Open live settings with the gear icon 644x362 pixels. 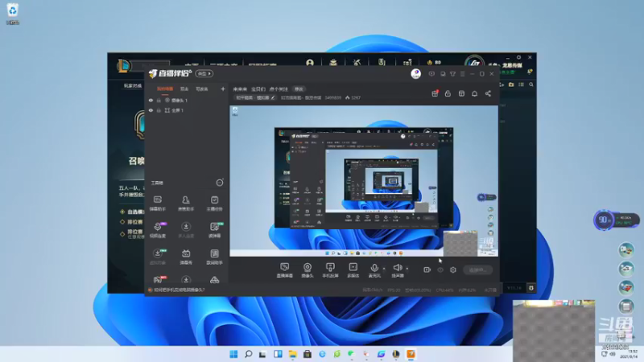click(453, 269)
